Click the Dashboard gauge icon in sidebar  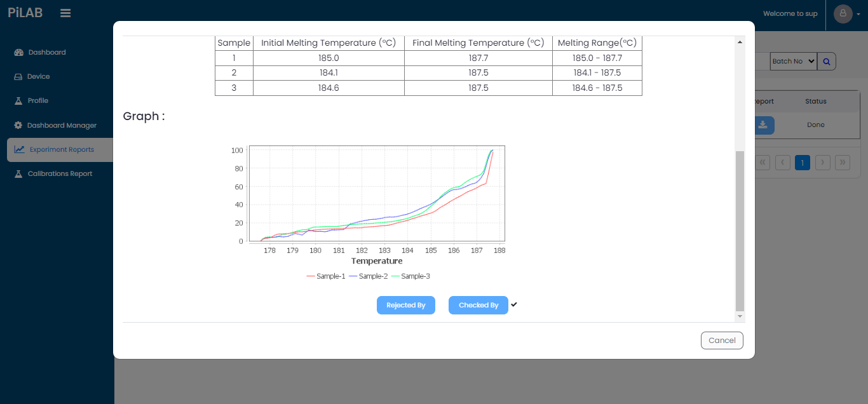[18, 52]
